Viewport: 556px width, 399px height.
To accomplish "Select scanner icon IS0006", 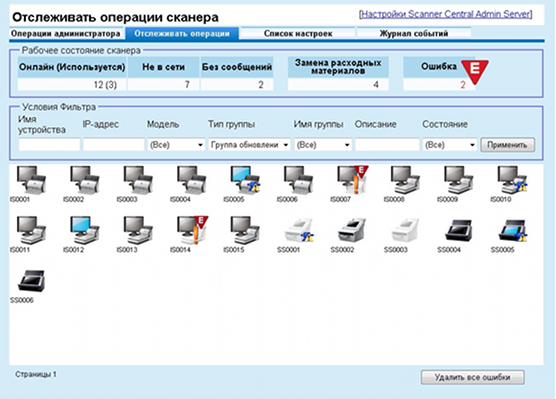I will pos(298,180).
